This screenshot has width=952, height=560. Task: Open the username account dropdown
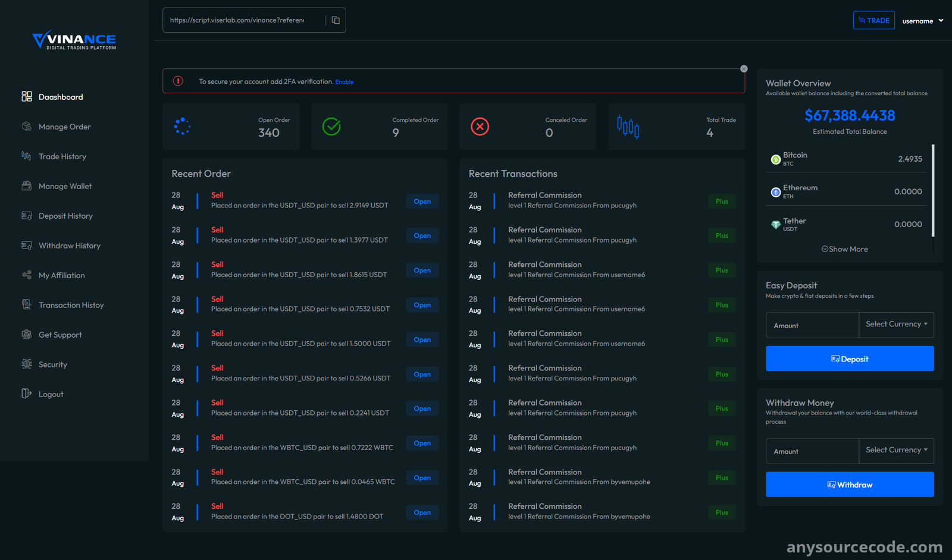[x=922, y=21]
